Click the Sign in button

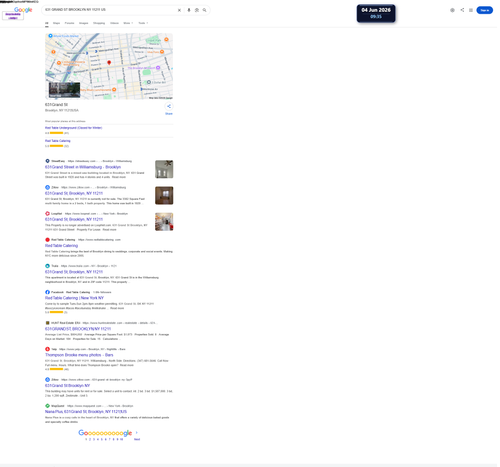point(484,10)
